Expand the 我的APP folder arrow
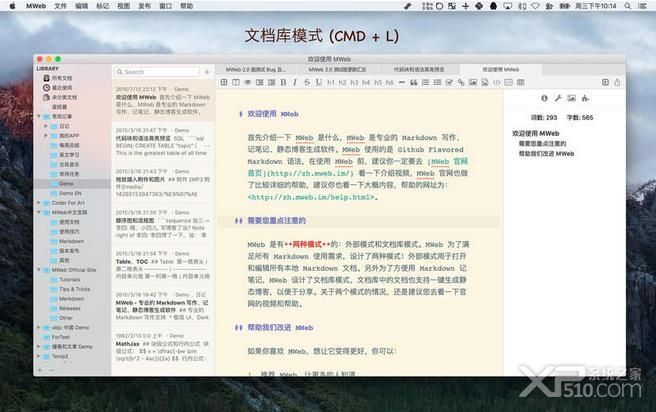The image size is (656, 412). pos(46,136)
